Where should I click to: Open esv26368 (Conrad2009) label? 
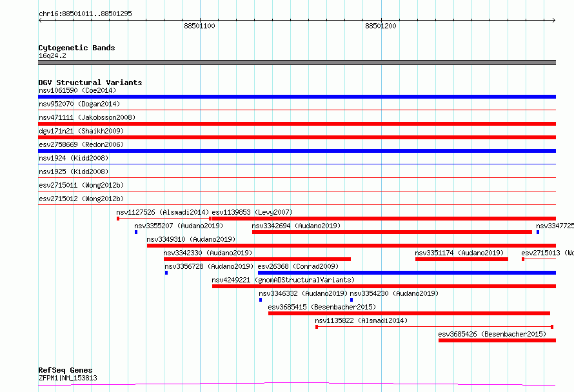pyautogui.click(x=298, y=266)
